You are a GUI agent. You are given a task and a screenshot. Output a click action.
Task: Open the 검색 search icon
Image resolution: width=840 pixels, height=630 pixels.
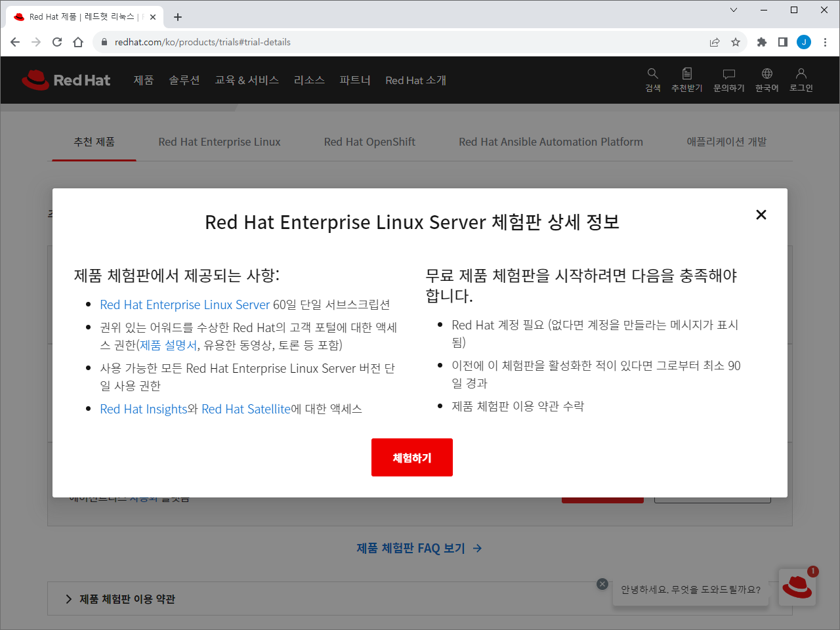click(x=653, y=80)
